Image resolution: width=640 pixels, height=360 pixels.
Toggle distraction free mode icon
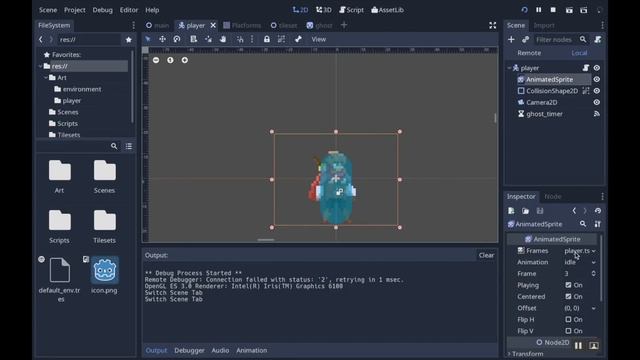pos(493,25)
